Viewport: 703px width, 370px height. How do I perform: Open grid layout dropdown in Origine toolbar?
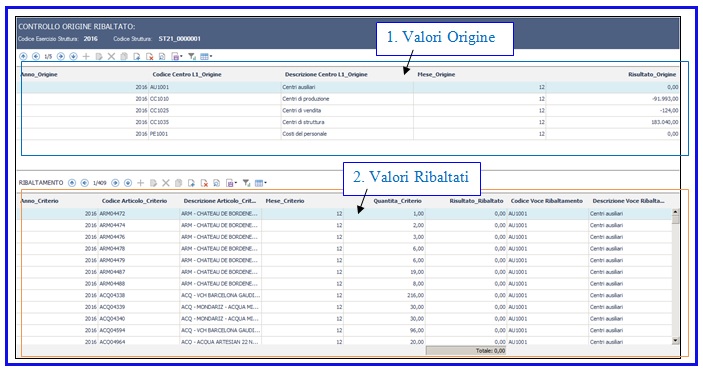[x=206, y=57]
